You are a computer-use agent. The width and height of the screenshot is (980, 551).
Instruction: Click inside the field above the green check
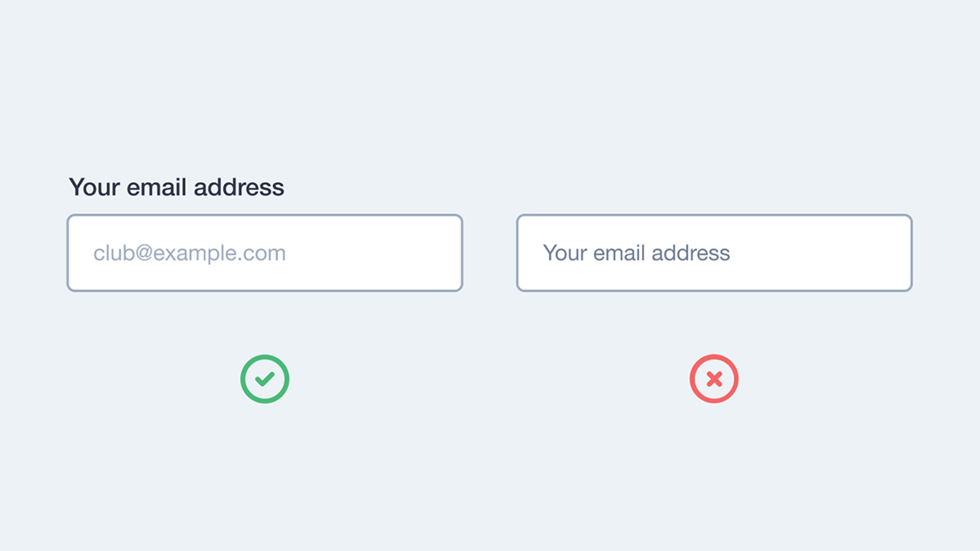(x=265, y=253)
